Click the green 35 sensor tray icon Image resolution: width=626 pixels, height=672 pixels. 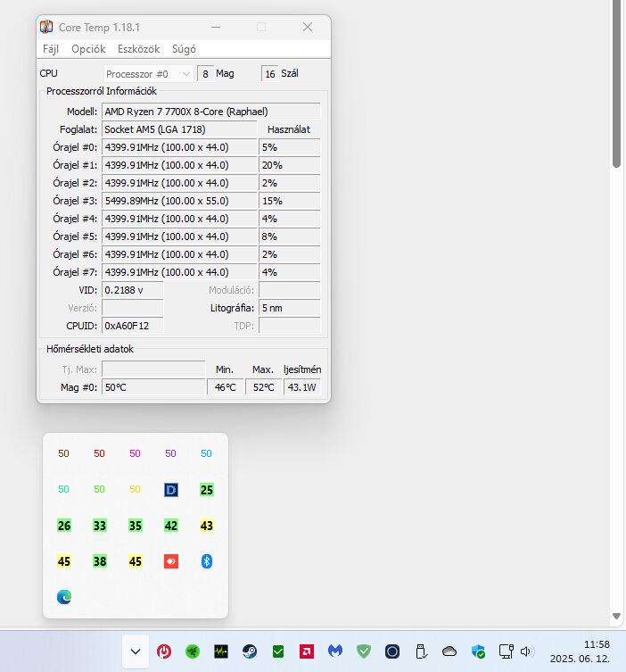tap(136, 526)
